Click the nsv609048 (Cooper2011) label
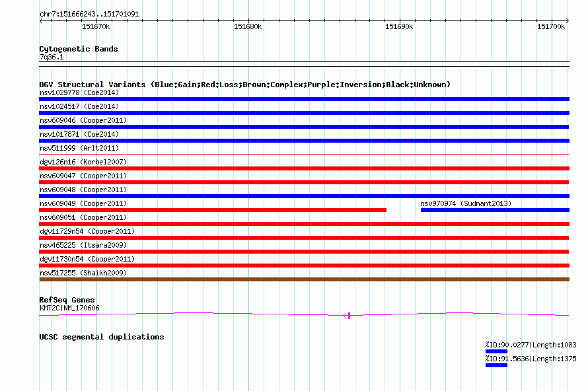Screen dimensions: 588x391 [83, 190]
